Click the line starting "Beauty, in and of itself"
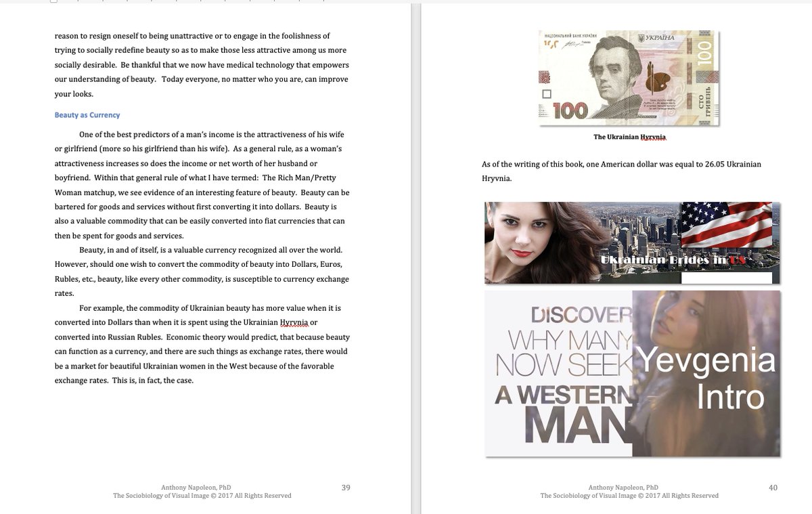 coord(210,250)
